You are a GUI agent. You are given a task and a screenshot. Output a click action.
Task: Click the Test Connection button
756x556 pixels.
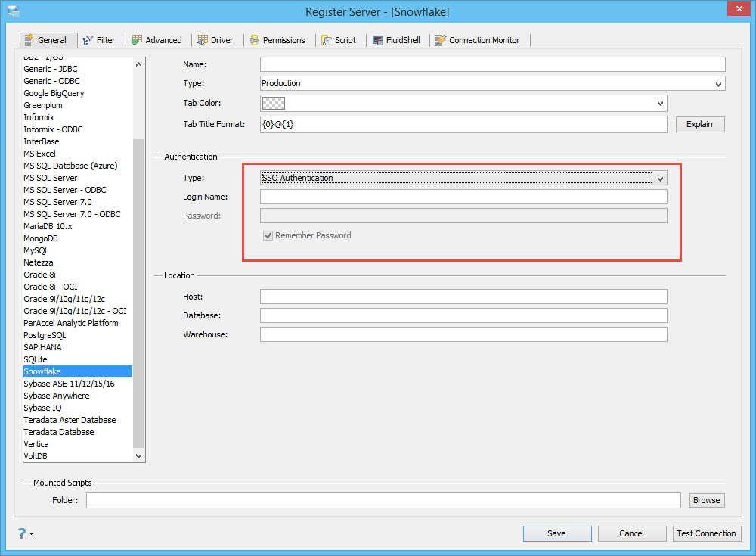(x=706, y=533)
